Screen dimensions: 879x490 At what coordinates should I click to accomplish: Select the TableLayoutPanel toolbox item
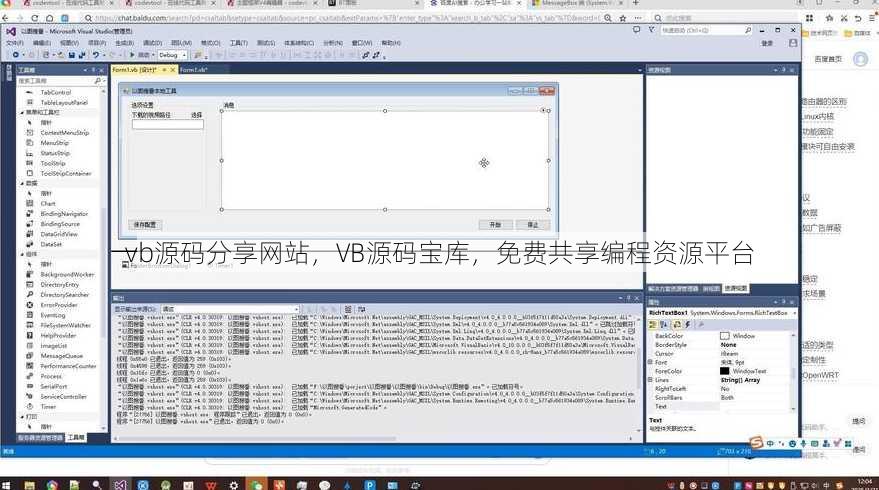[64, 103]
